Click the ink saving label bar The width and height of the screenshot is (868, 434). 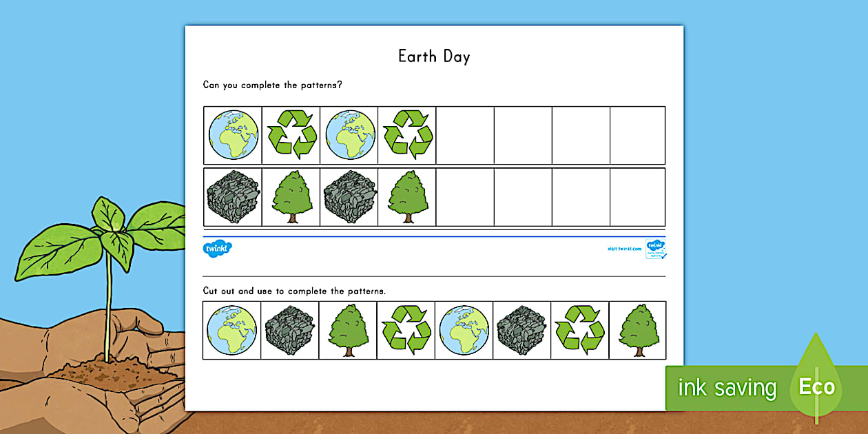point(726,387)
